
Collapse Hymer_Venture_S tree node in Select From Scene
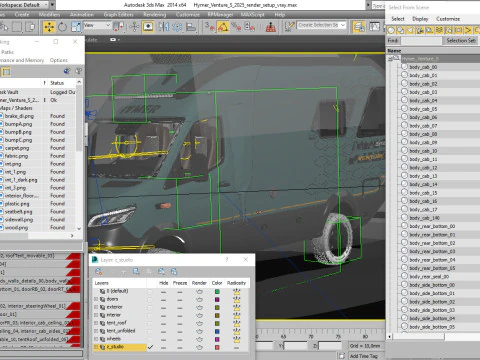point(390,59)
